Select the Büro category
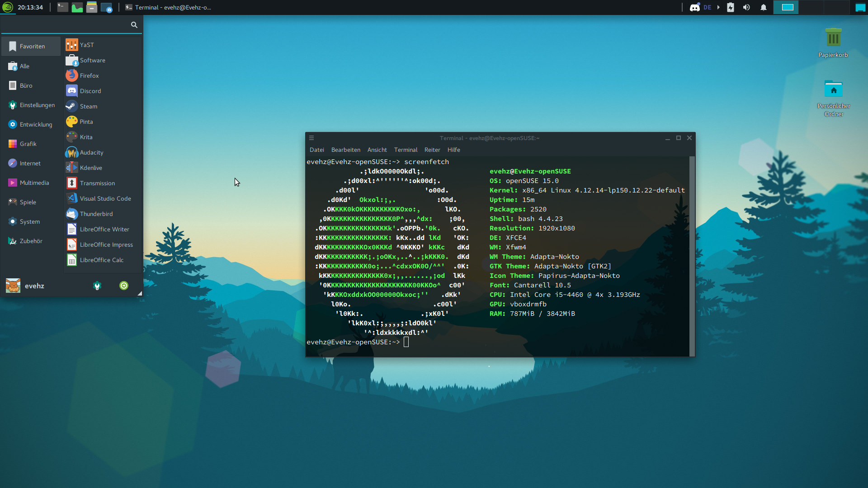 (31, 85)
